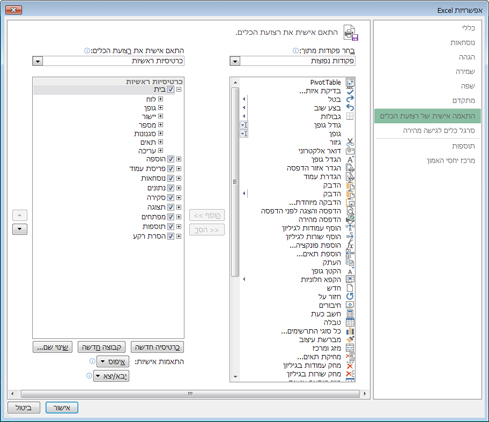Click the horizontal scrollbar at dialog bottom
The image size is (489, 422).
[190, 394]
